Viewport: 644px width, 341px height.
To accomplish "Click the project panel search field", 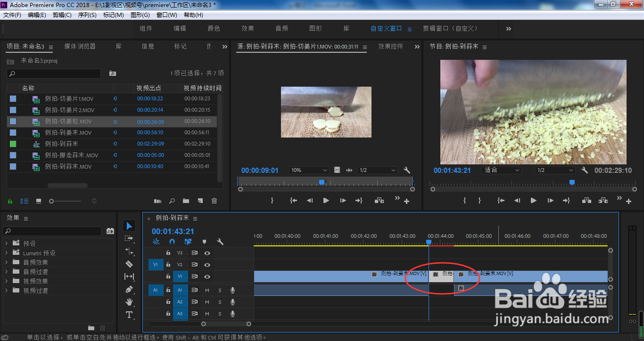I will click(x=54, y=73).
